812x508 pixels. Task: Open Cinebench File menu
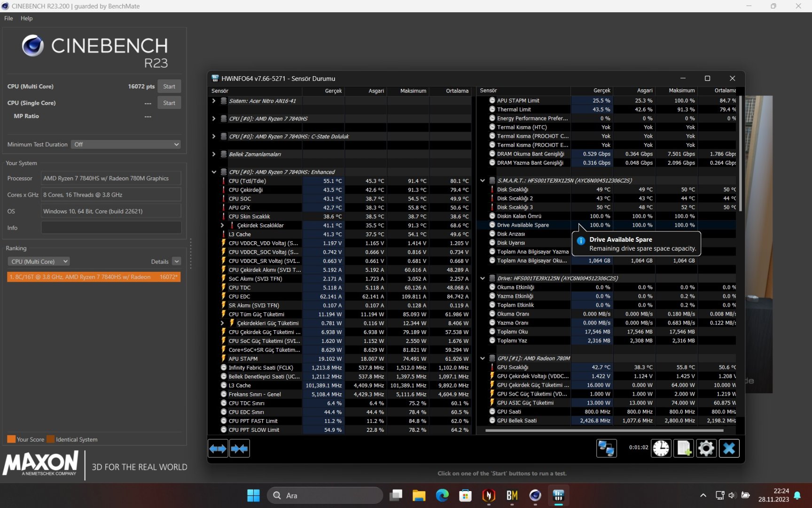[8, 18]
